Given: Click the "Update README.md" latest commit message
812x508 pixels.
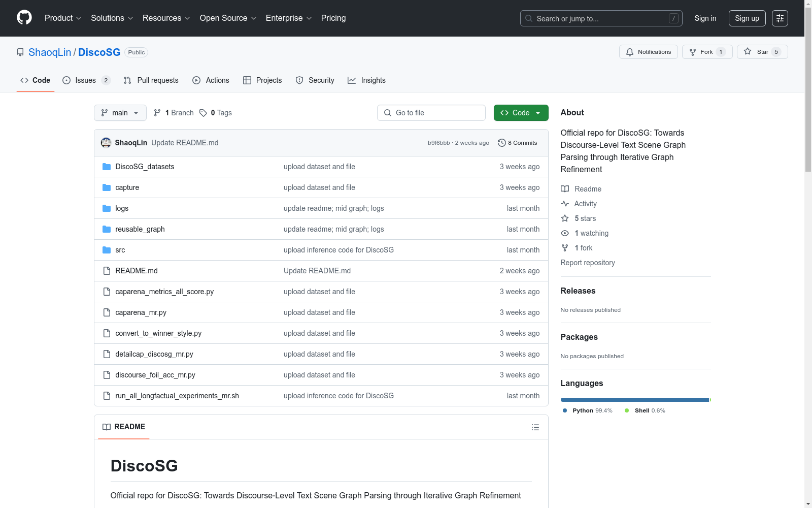Looking at the screenshot, I should [185, 143].
